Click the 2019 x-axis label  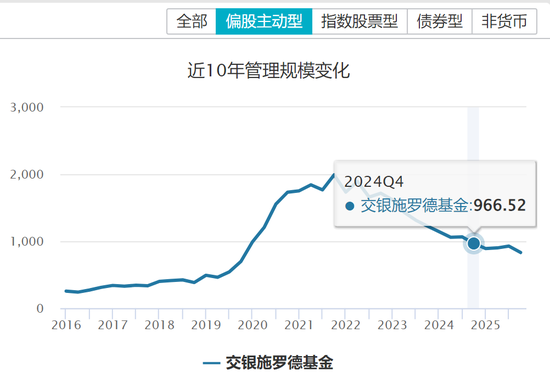(206, 325)
